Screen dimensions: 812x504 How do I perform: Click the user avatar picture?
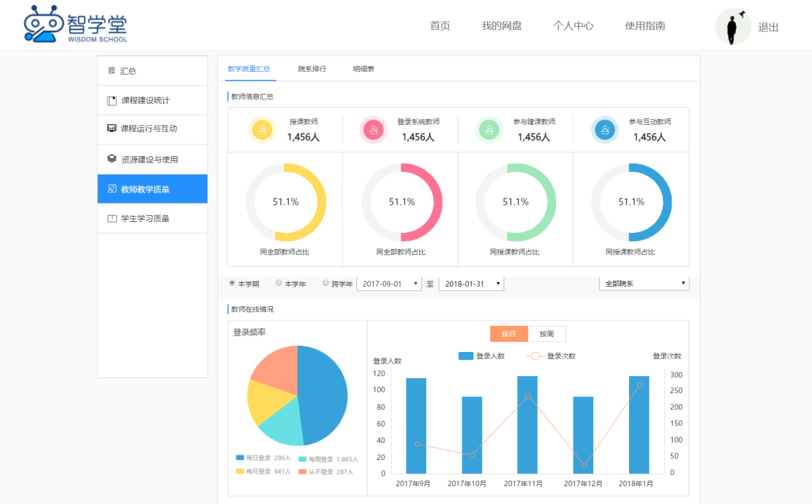pyautogui.click(x=733, y=27)
